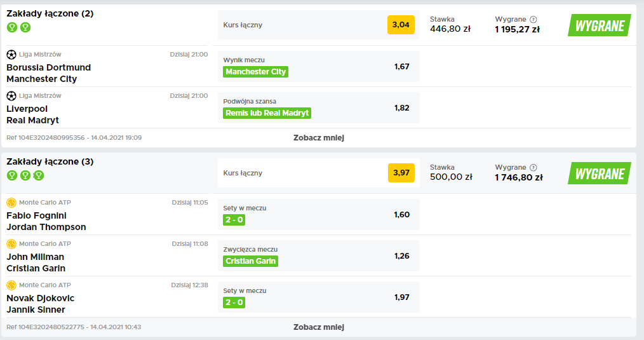Click the yellow 3,97 combined odds badge
Viewport: 644px width, 340px height.
tap(401, 173)
